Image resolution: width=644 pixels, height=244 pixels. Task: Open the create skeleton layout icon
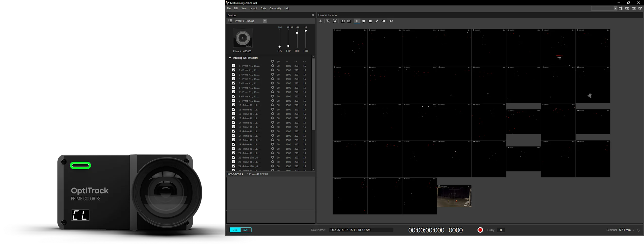pos(627,8)
